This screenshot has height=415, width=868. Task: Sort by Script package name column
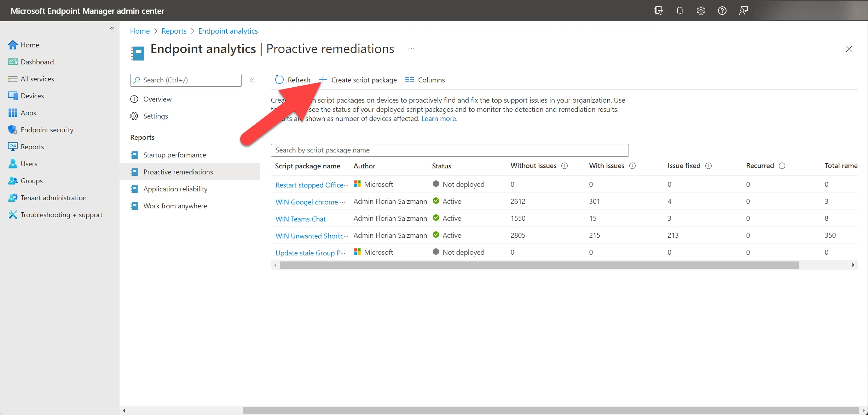(307, 166)
